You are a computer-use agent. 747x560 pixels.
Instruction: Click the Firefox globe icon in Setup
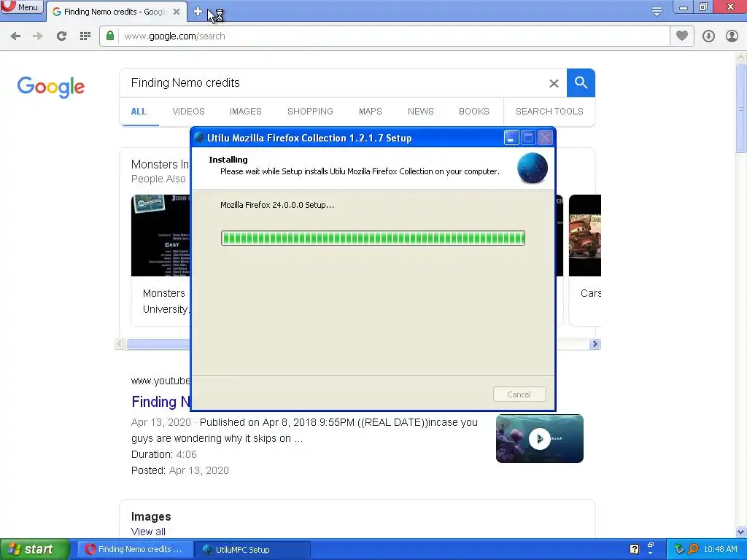click(532, 168)
